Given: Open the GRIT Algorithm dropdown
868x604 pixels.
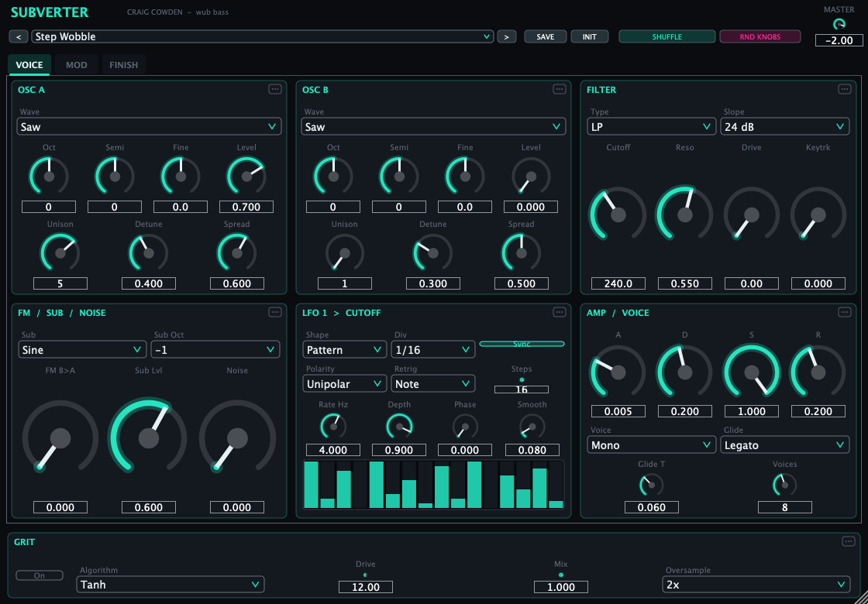Looking at the screenshot, I should [x=170, y=584].
